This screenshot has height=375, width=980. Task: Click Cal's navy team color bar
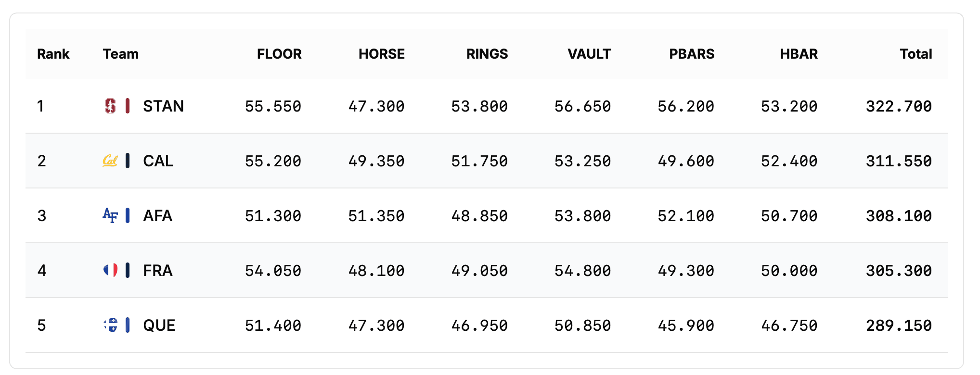tap(128, 161)
